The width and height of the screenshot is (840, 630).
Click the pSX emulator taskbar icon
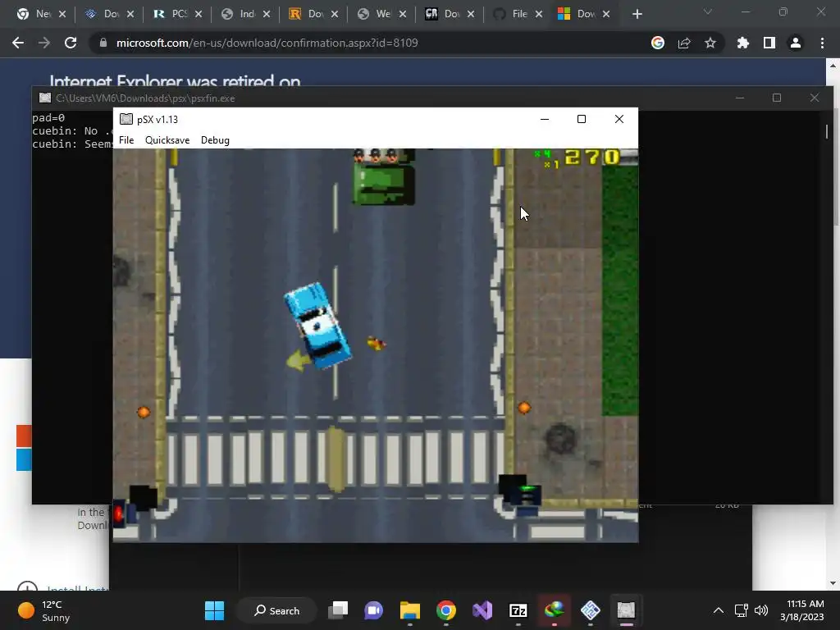(626, 610)
